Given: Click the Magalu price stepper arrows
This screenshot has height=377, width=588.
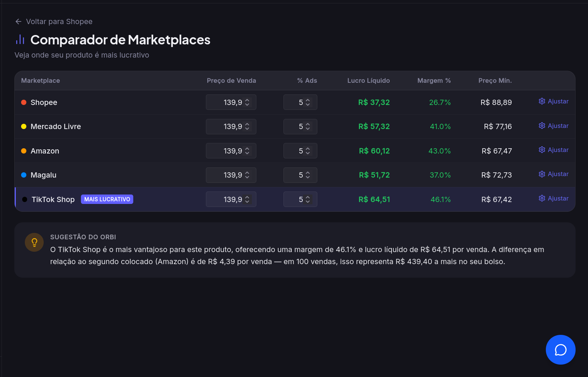Looking at the screenshot, I should click(247, 175).
